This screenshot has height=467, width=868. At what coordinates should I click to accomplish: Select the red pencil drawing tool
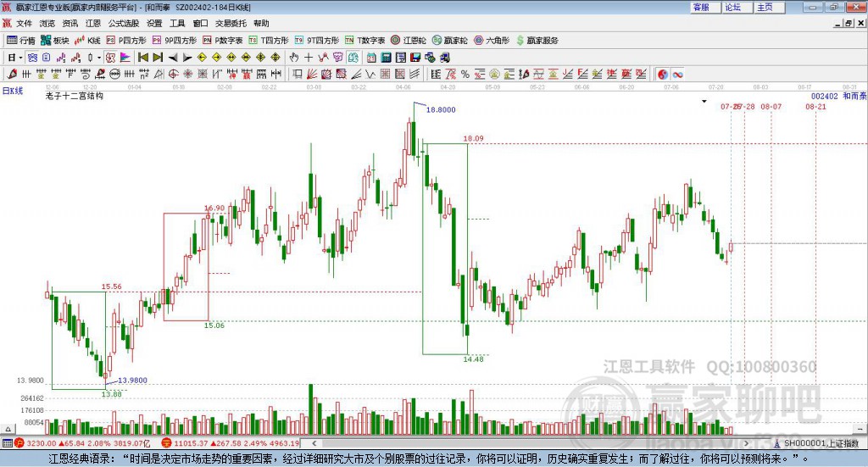[12, 74]
